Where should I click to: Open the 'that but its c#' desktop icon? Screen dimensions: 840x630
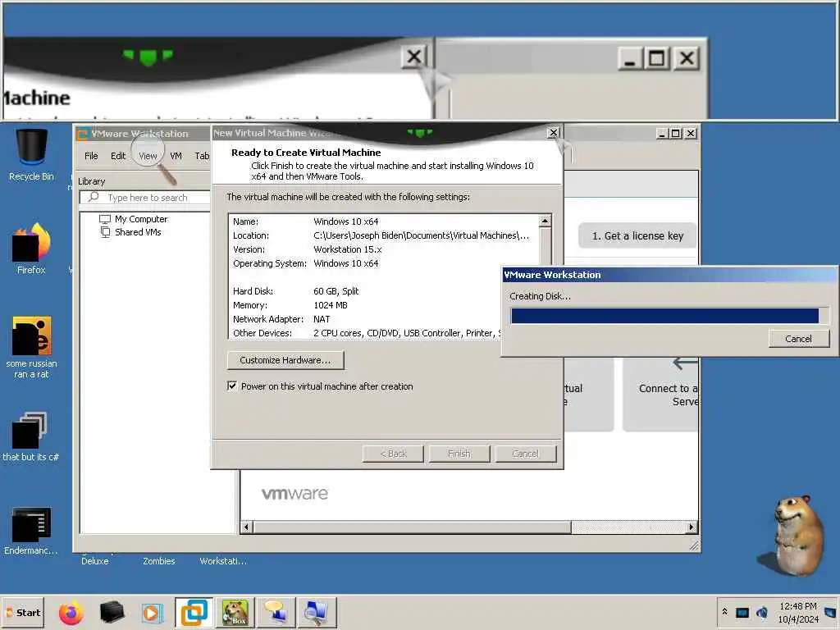[31, 436]
